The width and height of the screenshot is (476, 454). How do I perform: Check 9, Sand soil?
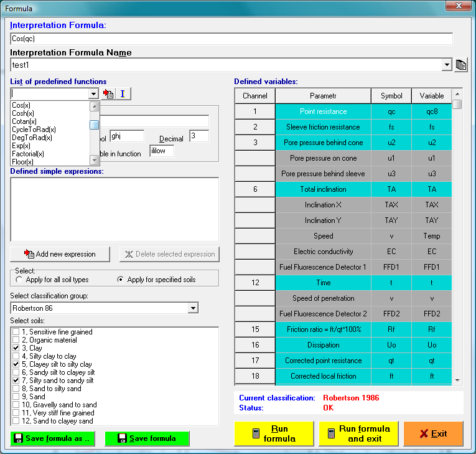pos(16,397)
